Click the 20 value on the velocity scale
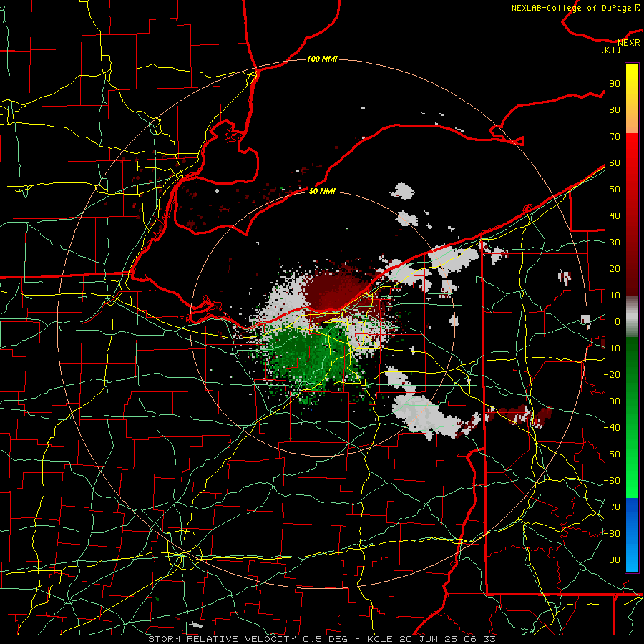644x644 pixels. click(x=615, y=269)
